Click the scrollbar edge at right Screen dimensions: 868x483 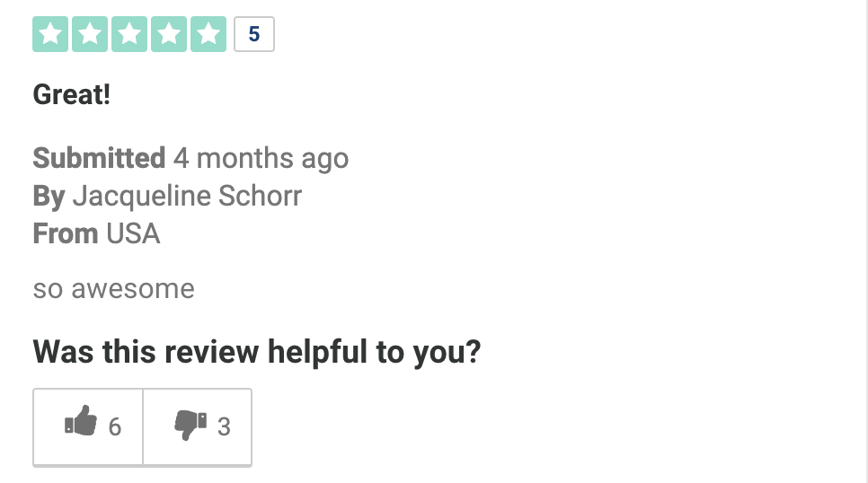click(866, 241)
